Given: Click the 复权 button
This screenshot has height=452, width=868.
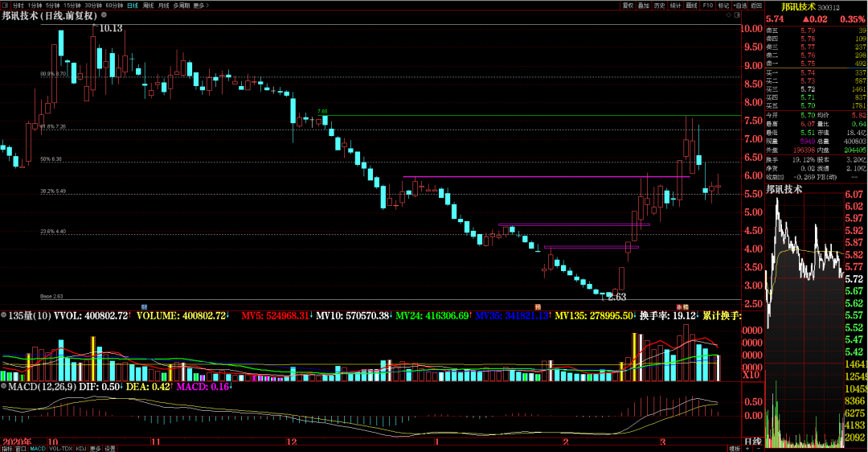Looking at the screenshot, I should pyautogui.click(x=628, y=5).
